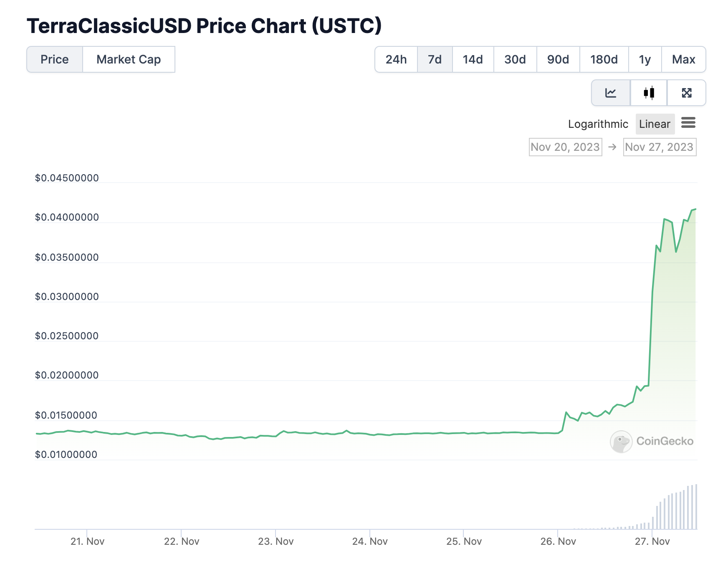The height and width of the screenshot is (564, 728).
Task: Enable Linear scale
Action: click(655, 124)
